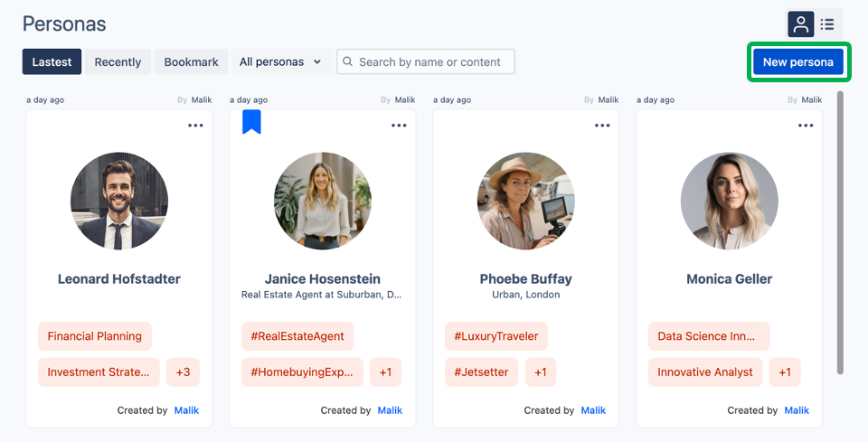Screen dimensions: 868x442
Task: Open more options on Leonard Hofstadter card
Action: [195, 126]
